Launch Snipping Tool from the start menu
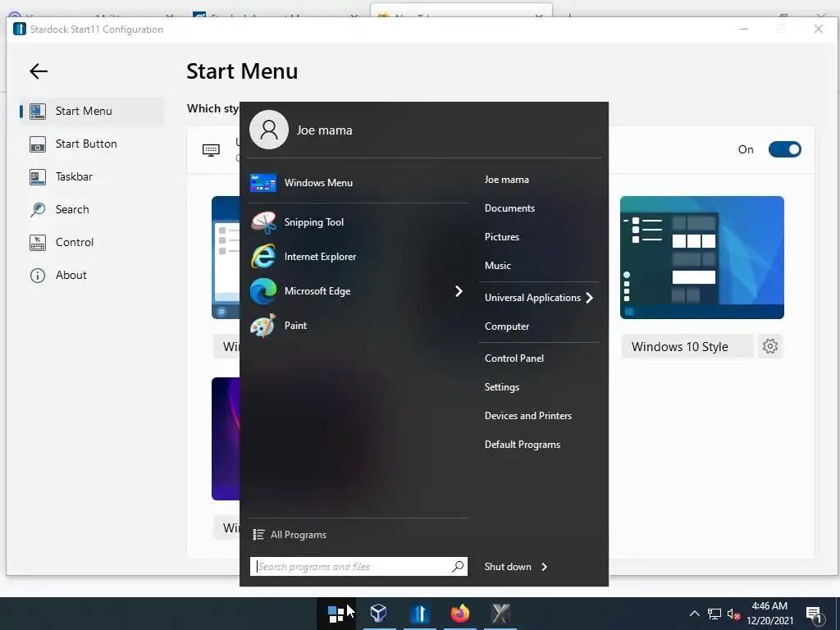The width and height of the screenshot is (840, 630). (x=358, y=221)
